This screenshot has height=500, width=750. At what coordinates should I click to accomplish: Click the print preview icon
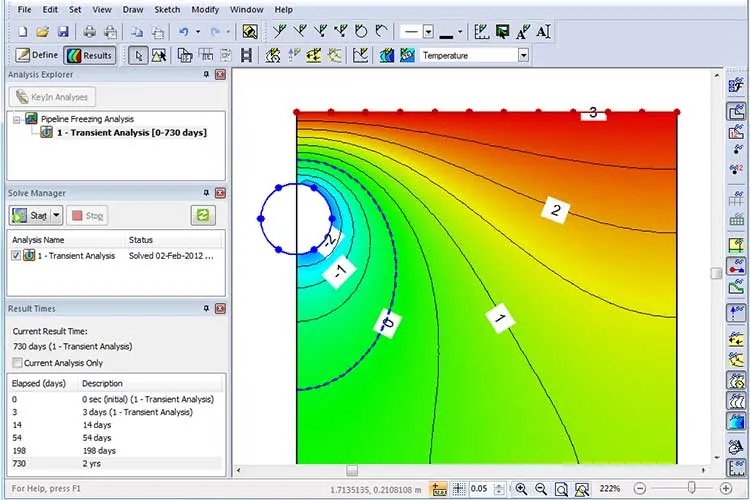coord(110,32)
